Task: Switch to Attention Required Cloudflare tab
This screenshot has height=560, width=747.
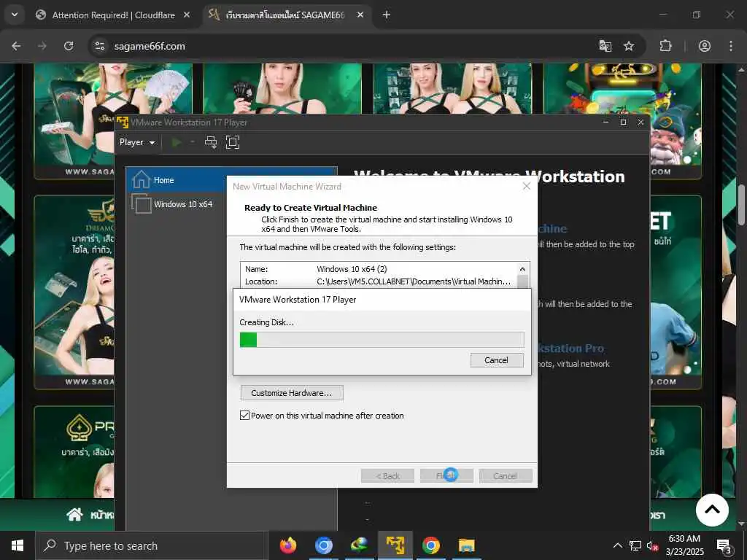Action: 113,15
